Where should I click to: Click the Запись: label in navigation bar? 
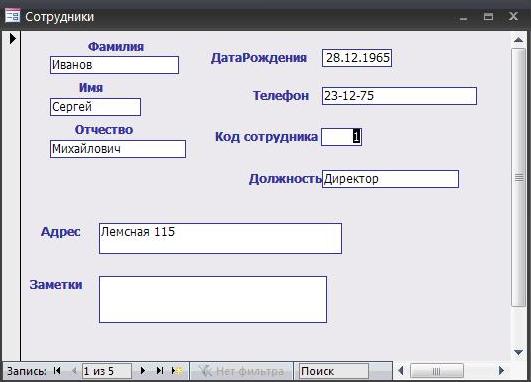click(x=27, y=372)
